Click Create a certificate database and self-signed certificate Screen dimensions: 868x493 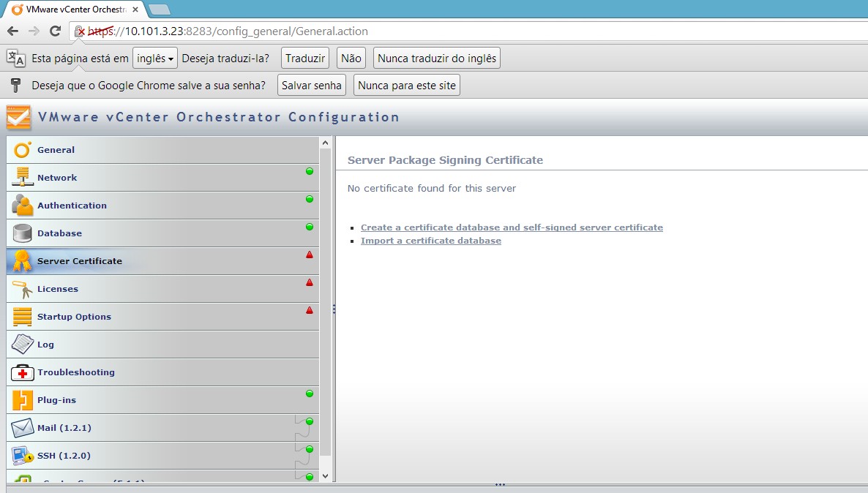pyautogui.click(x=512, y=227)
